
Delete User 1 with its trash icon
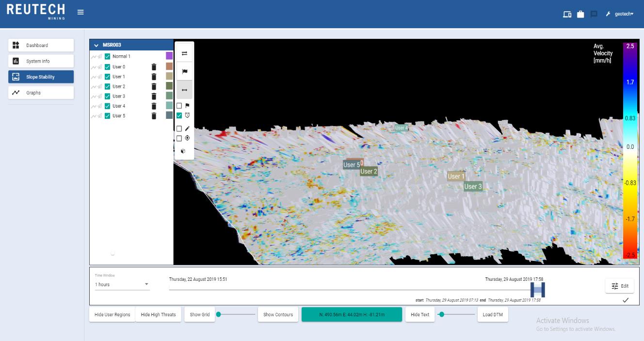coord(154,77)
